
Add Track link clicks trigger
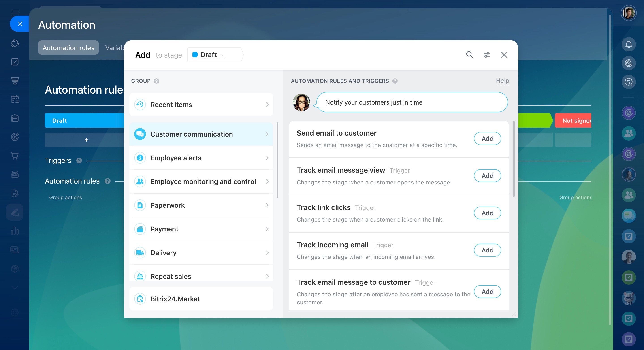point(487,213)
